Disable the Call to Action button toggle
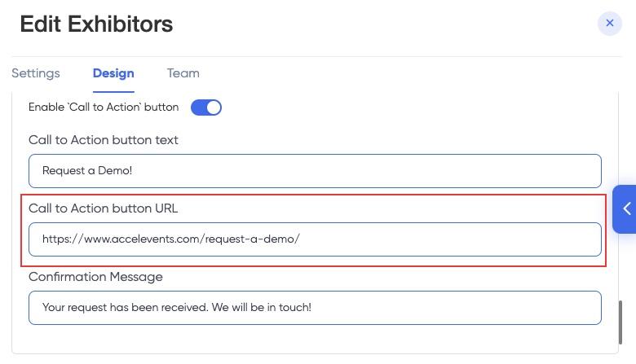The image size is (636, 364). pyautogui.click(x=206, y=107)
